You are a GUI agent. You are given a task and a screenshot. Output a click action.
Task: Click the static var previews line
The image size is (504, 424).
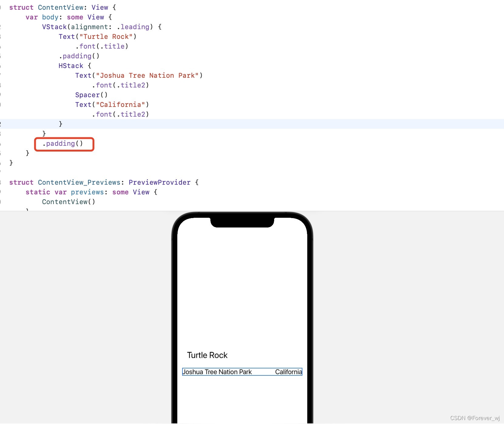coord(91,192)
